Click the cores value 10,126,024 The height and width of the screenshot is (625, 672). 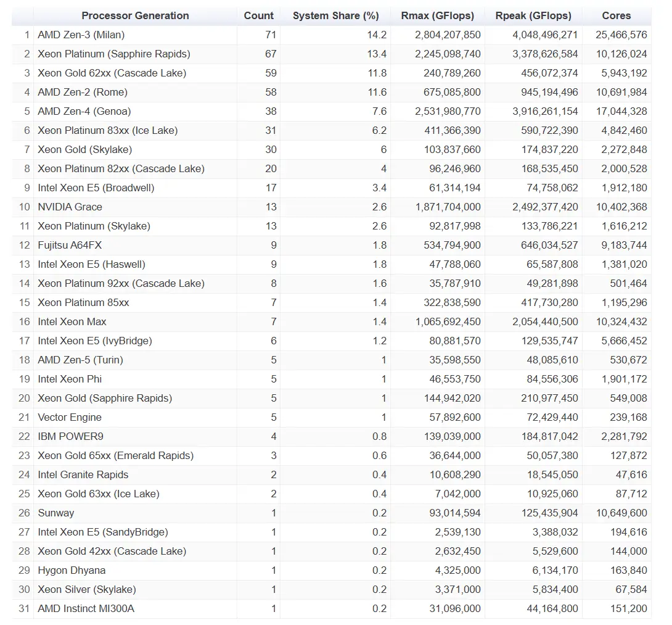click(x=621, y=54)
